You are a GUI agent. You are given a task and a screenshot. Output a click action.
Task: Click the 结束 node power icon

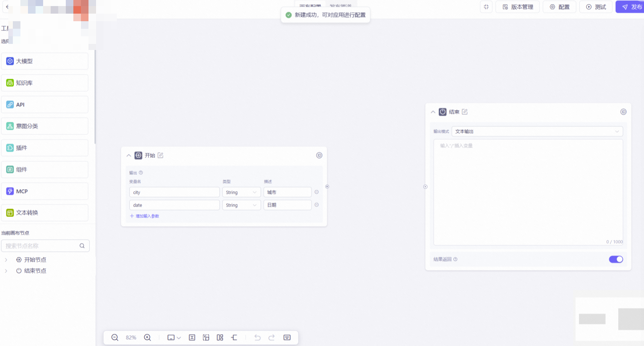click(x=442, y=112)
